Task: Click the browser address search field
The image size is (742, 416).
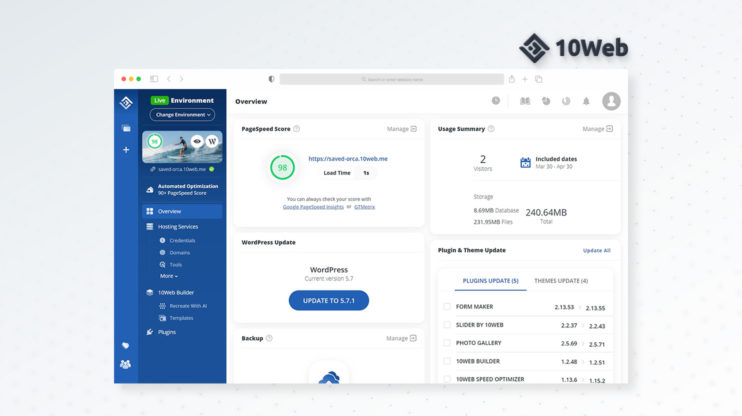Action: (x=391, y=79)
